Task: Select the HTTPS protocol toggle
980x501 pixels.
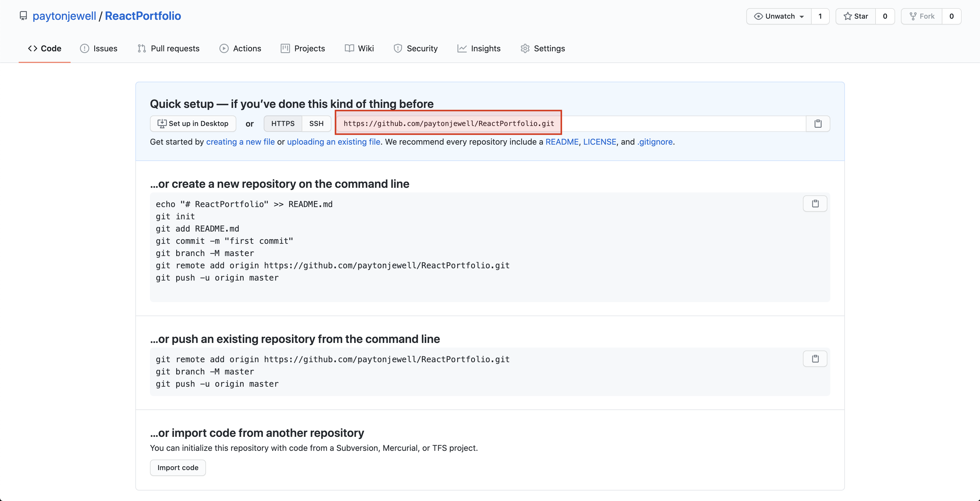Action: [283, 124]
